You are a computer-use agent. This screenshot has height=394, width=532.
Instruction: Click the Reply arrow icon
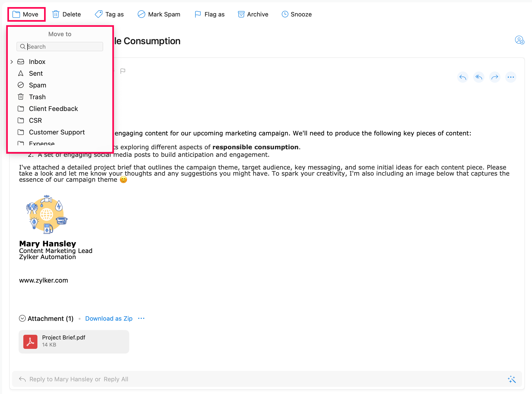point(463,77)
